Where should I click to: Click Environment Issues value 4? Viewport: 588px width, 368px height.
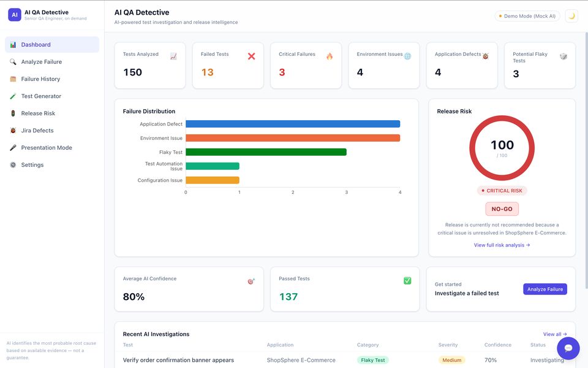tap(360, 72)
